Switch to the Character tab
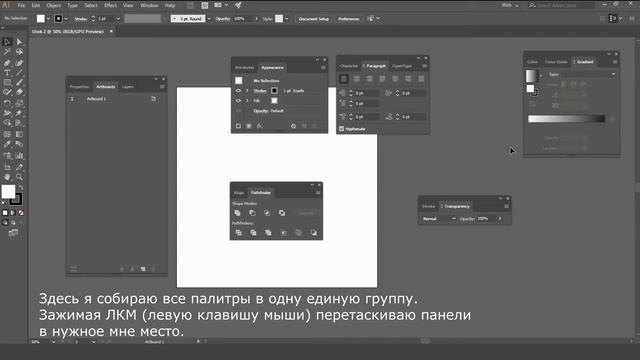 [349, 66]
